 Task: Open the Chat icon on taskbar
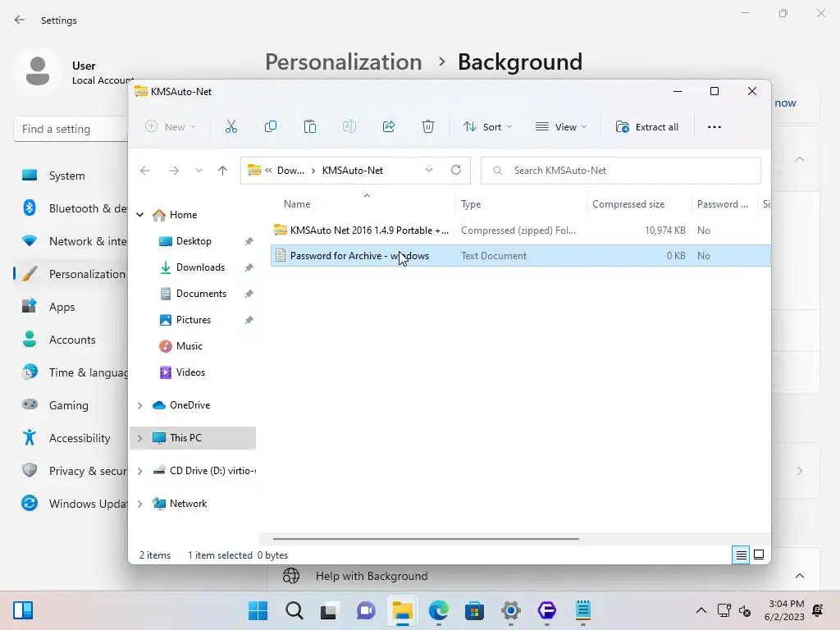(367, 610)
